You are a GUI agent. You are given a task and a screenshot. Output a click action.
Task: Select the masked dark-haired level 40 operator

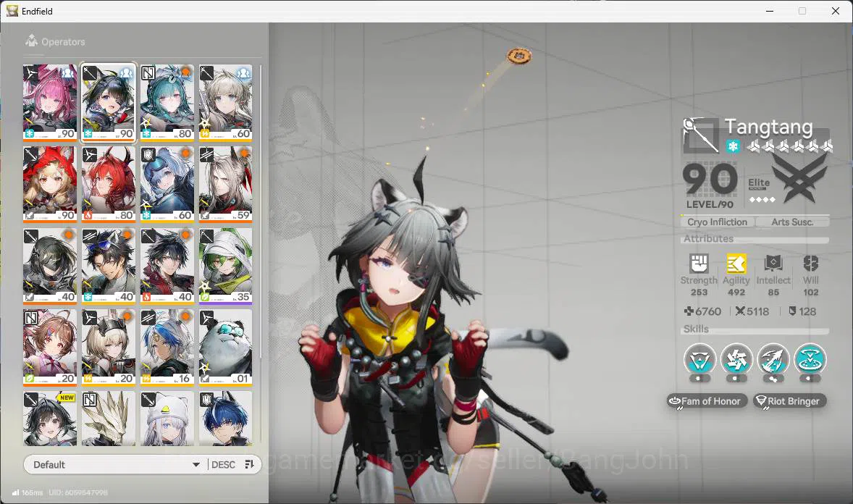(x=50, y=266)
